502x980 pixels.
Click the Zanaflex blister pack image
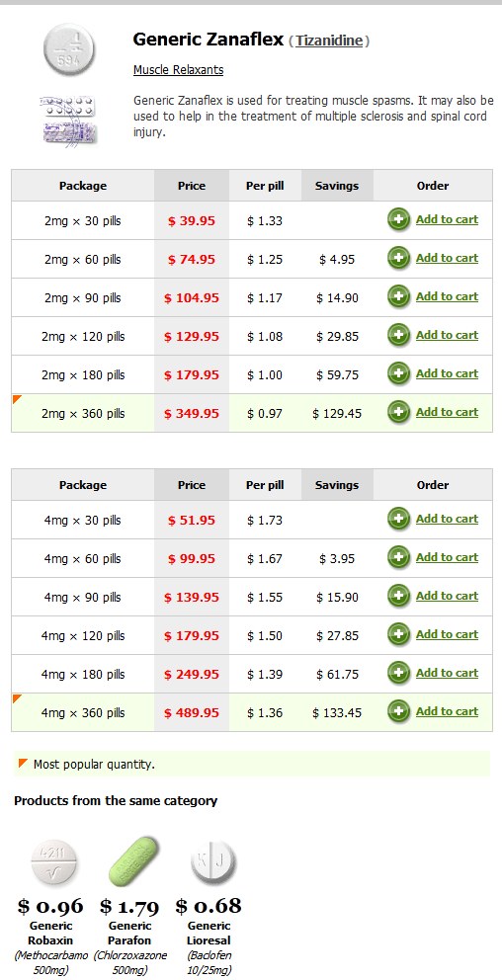click(68, 119)
